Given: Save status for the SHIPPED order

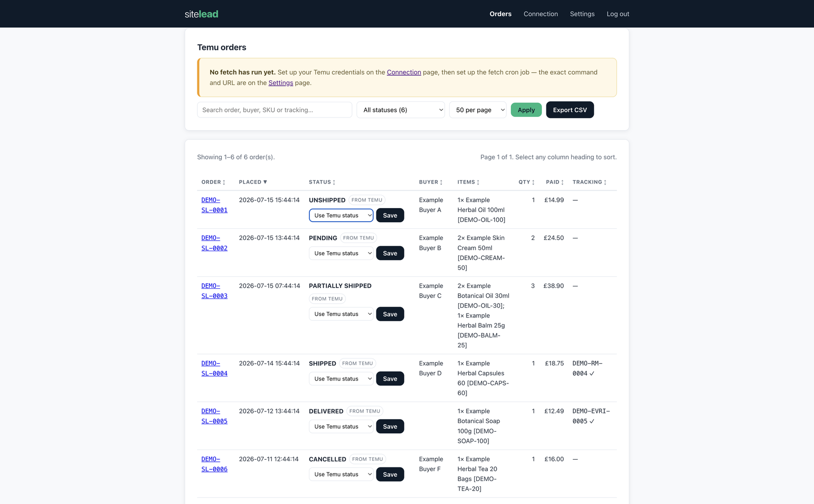Looking at the screenshot, I should (x=390, y=379).
